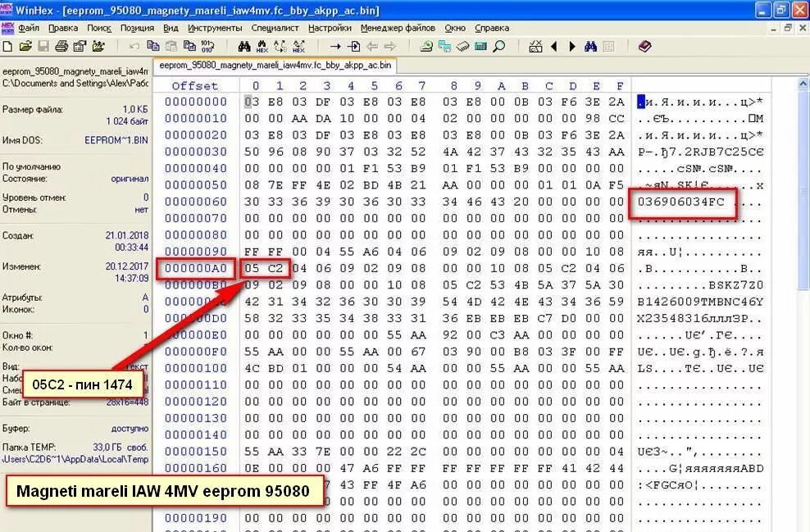Click the vertical scrollbar up arrow

(x=803, y=83)
